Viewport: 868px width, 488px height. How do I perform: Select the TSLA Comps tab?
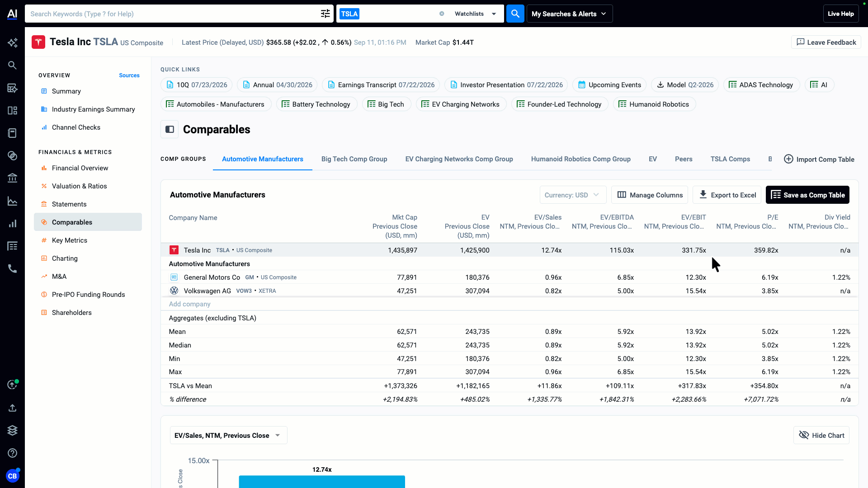(730, 159)
